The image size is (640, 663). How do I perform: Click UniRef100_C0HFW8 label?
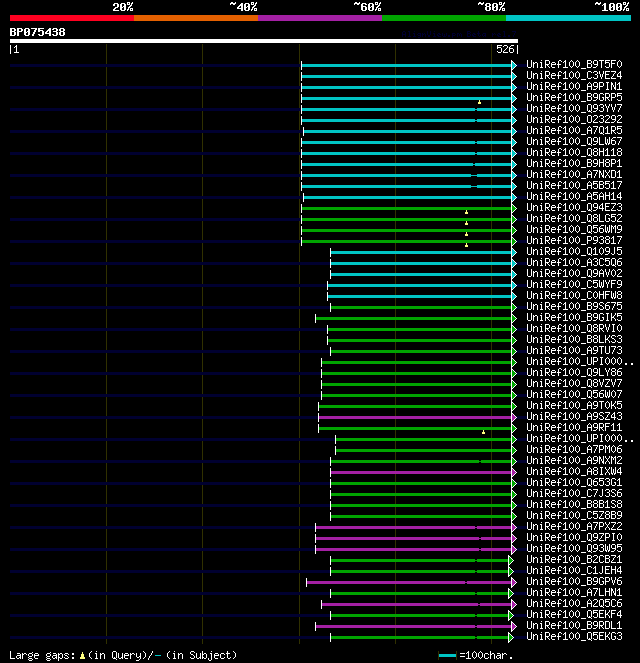[574, 295]
